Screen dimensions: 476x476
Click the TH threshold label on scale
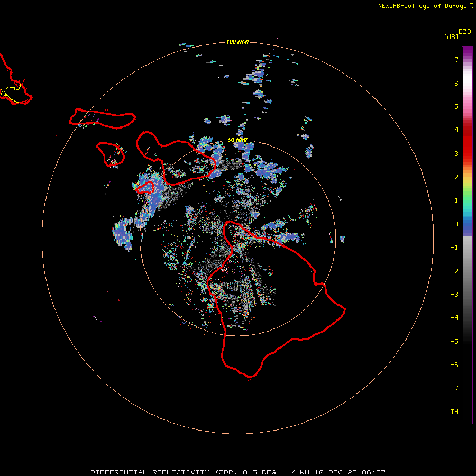tap(454, 412)
